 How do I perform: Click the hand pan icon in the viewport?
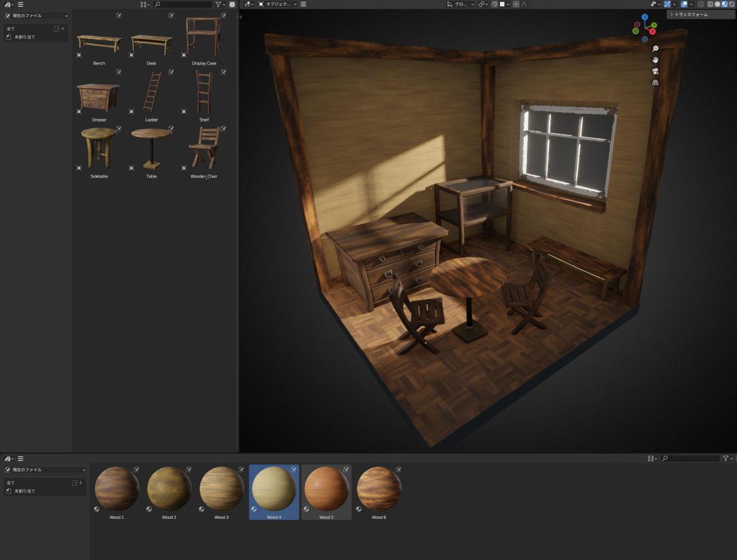[x=655, y=60]
